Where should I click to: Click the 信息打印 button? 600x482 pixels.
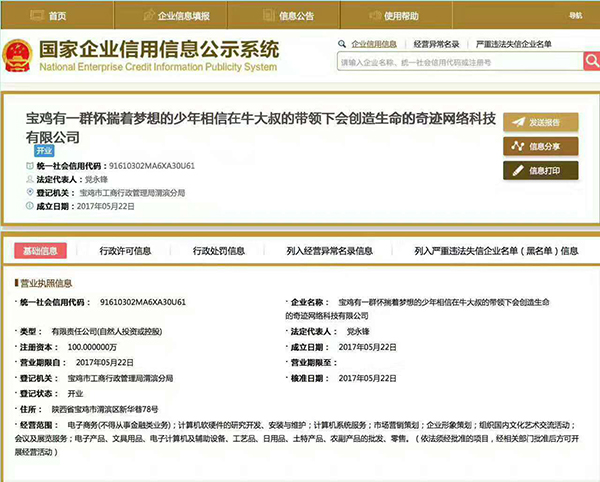tap(540, 170)
